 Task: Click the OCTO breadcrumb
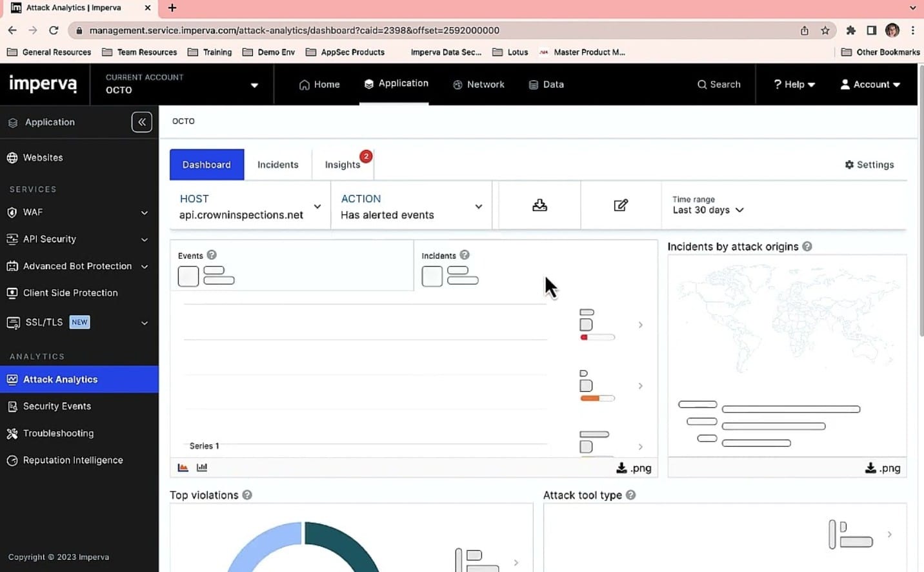[183, 121]
